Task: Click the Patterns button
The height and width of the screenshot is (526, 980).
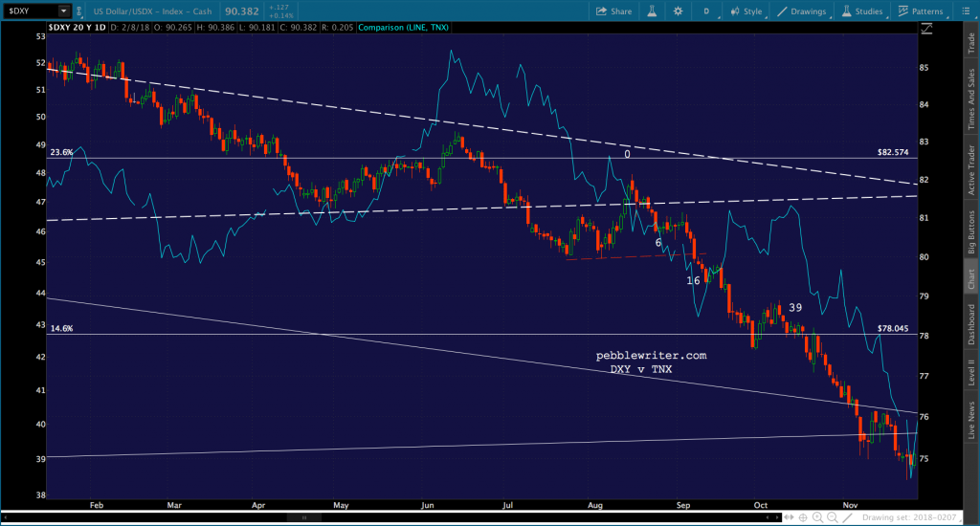Action: click(x=923, y=11)
